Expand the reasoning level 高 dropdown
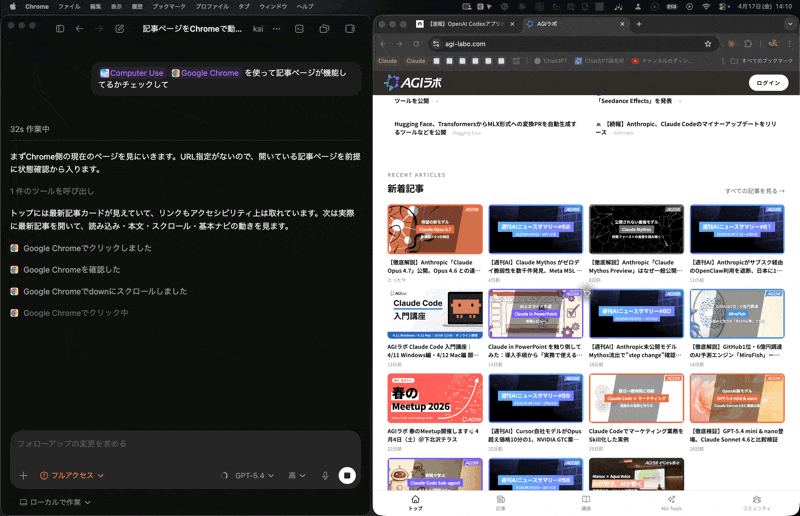Image resolution: width=800 pixels, height=516 pixels. coord(297,476)
